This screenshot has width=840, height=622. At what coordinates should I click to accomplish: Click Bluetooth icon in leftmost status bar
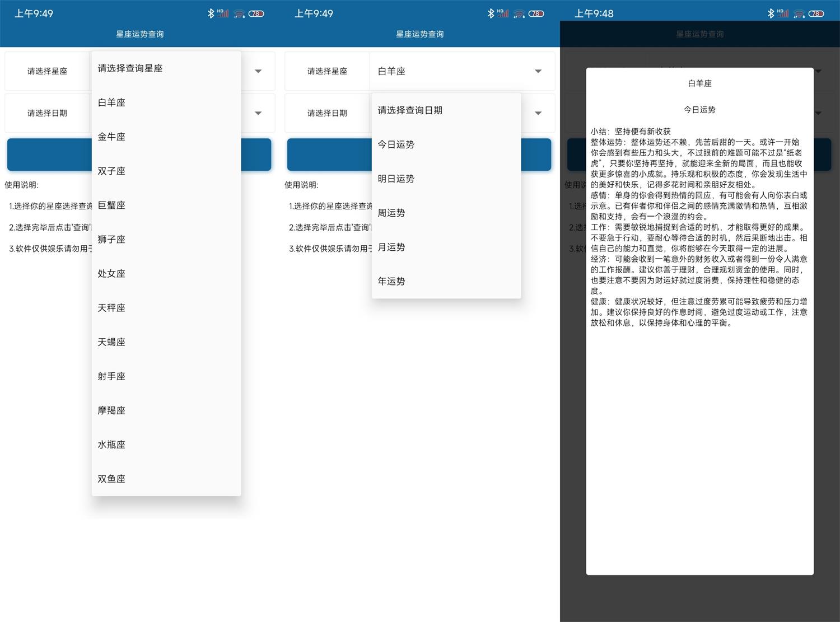[211, 13]
